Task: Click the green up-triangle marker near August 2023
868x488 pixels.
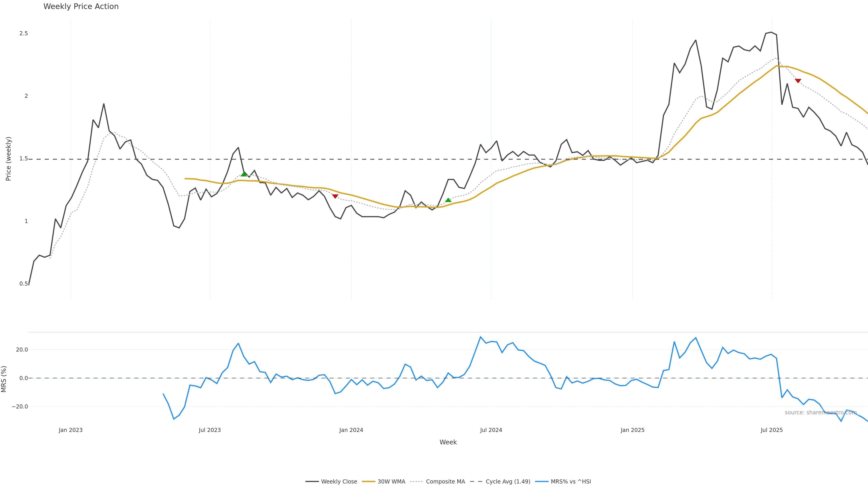Action: click(x=244, y=174)
